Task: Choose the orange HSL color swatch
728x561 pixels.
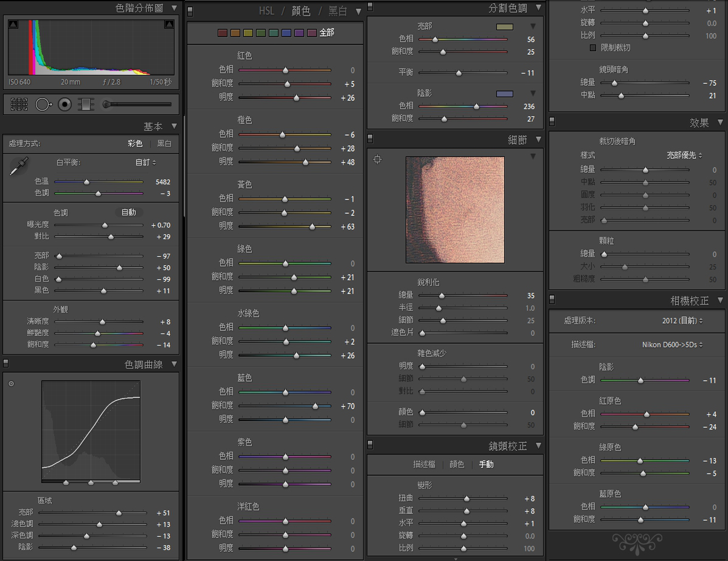Action: click(235, 33)
